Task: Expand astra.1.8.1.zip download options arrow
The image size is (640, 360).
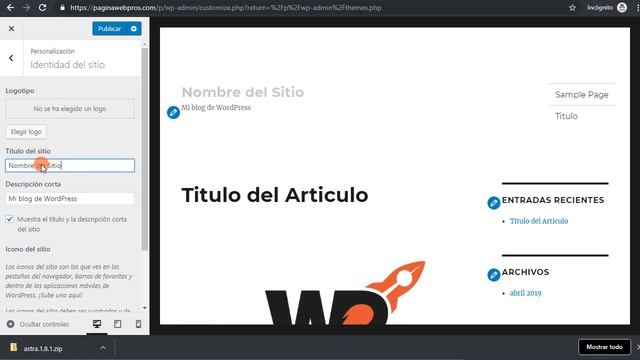Action: tap(103, 348)
